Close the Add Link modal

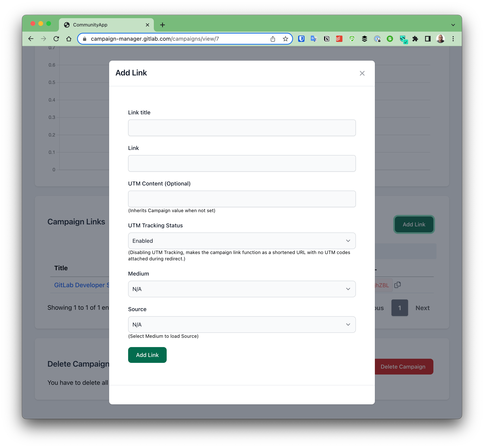[x=362, y=73]
